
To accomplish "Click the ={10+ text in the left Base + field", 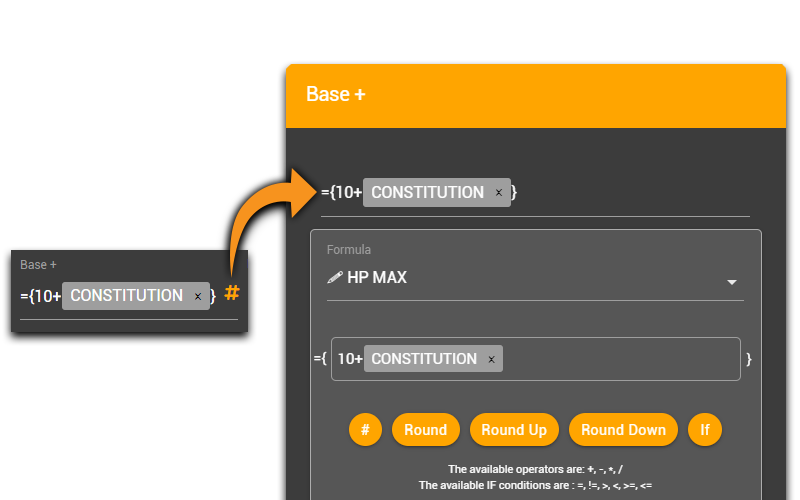I will [40, 296].
